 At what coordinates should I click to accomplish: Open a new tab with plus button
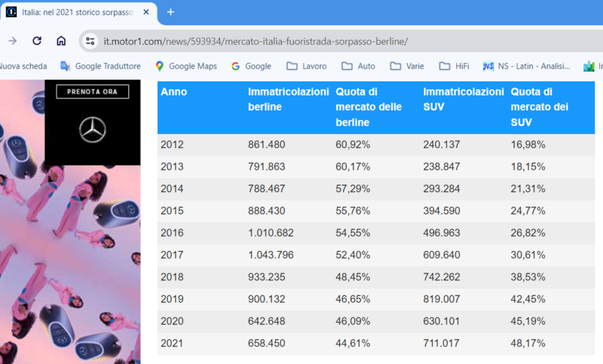pyautogui.click(x=170, y=12)
